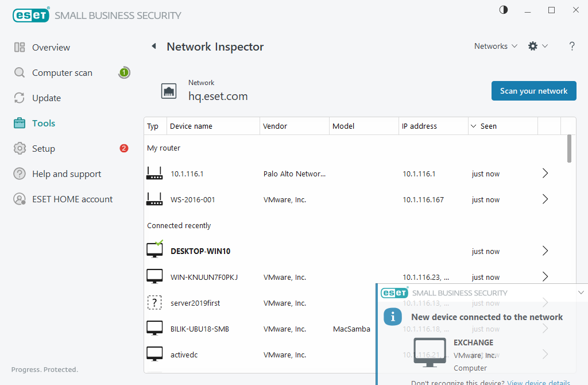
Task: Click router icon for WS-2016-001
Action: coord(154,199)
